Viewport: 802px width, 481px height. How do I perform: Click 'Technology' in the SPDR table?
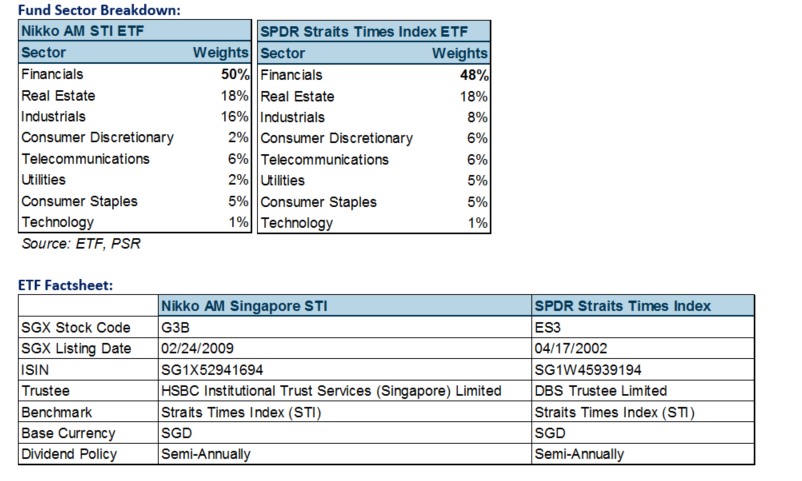(x=297, y=223)
